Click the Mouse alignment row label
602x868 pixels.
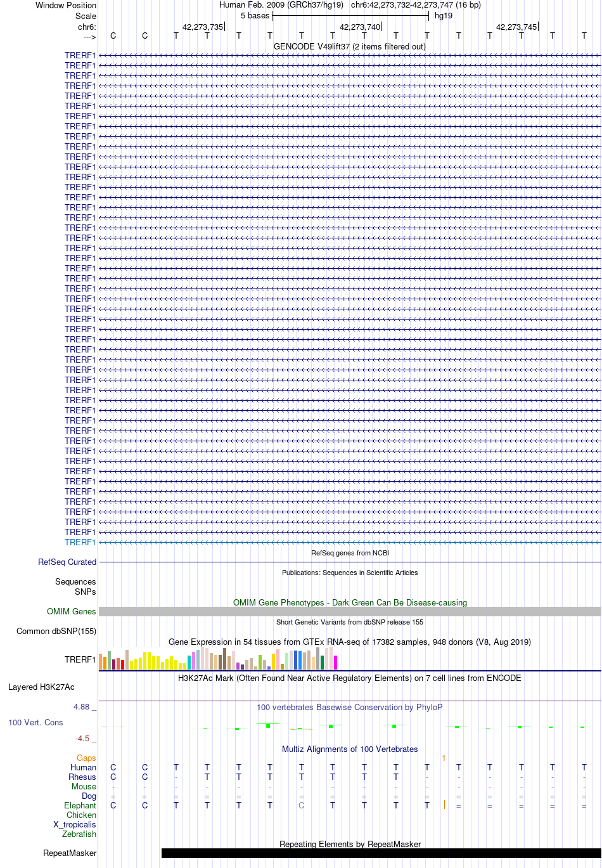(84, 786)
